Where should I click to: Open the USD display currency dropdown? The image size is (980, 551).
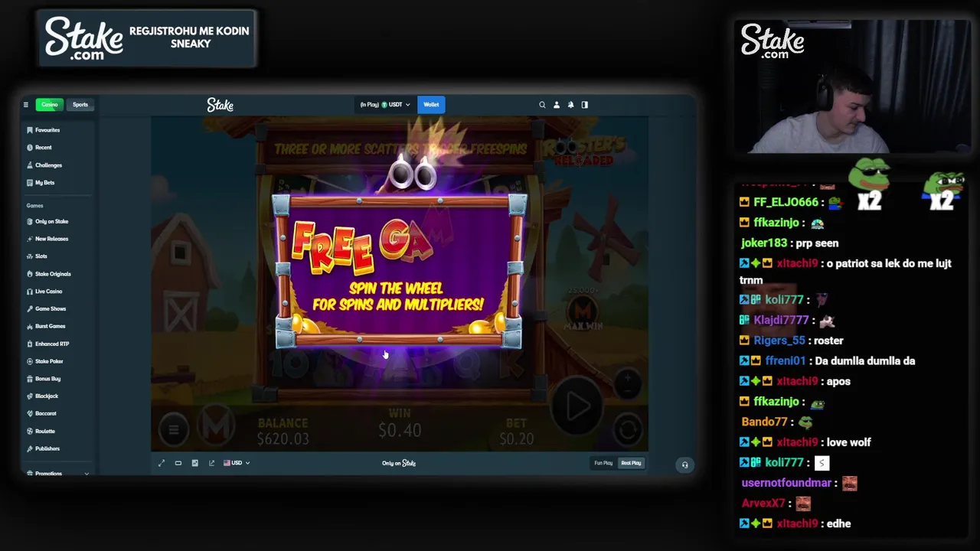coord(237,463)
